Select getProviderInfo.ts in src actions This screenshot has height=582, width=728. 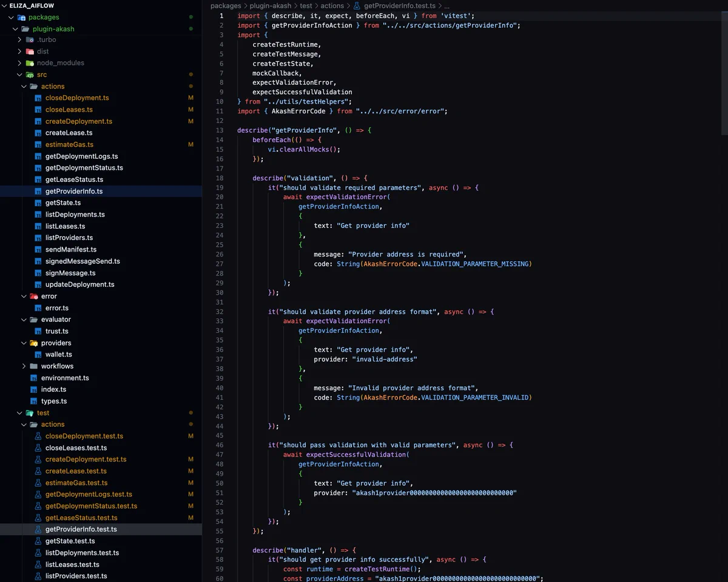coord(74,192)
